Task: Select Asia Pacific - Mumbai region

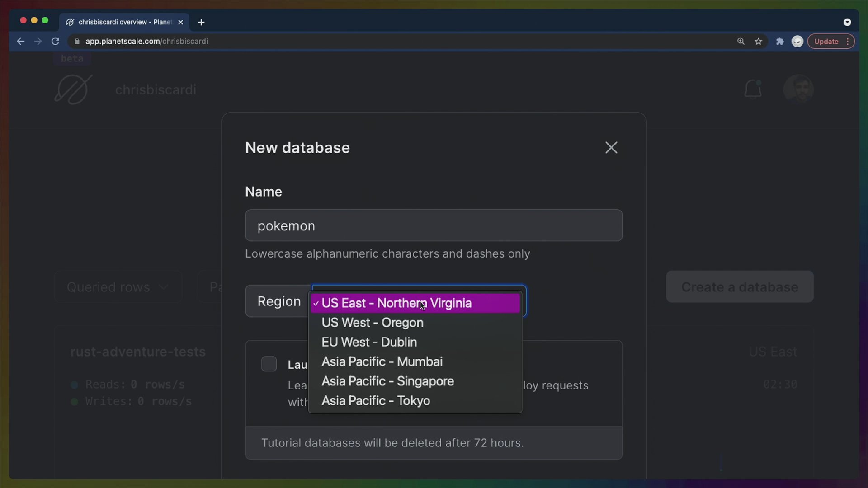Action: (x=415, y=361)
